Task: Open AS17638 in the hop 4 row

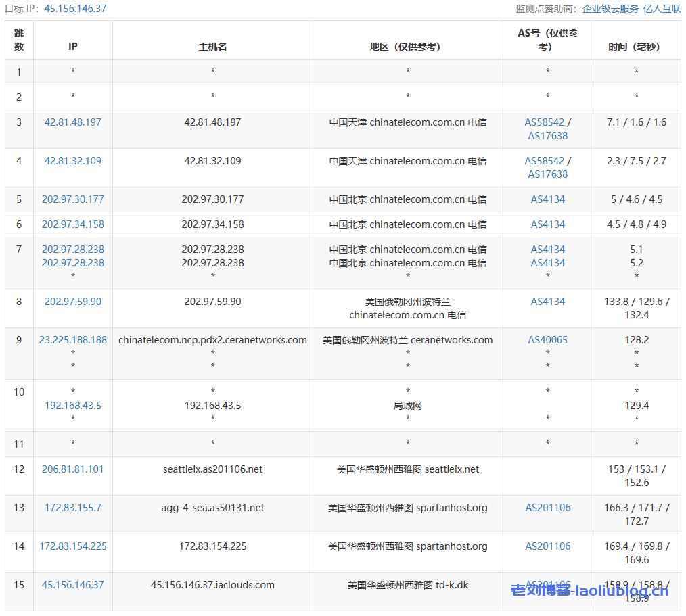Action: pyautogui.click(x=547, y=174)
